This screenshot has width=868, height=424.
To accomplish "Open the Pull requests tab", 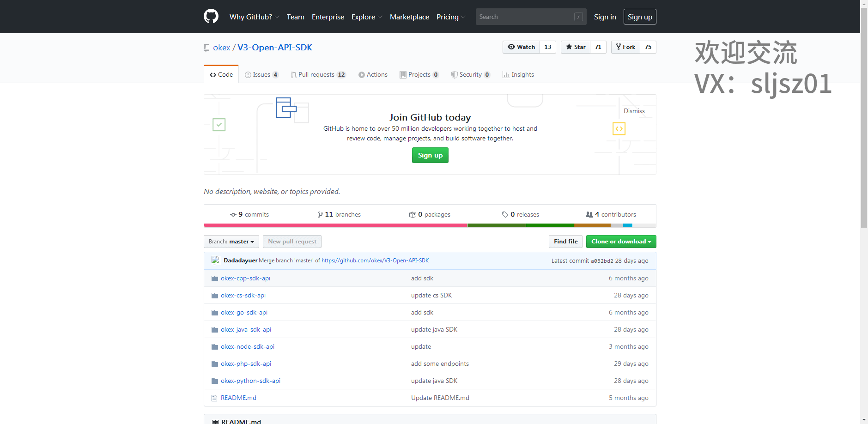I will [x=318, y=75].
